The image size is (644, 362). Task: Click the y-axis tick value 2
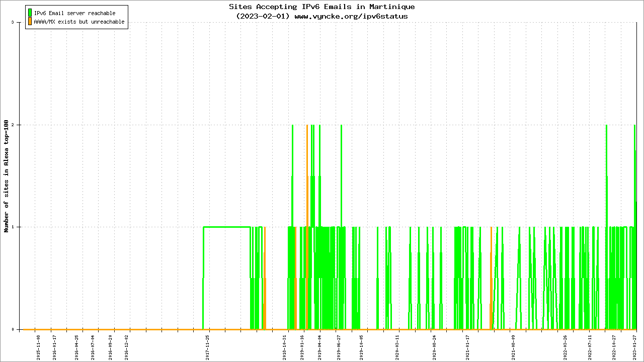coord(19,125)
